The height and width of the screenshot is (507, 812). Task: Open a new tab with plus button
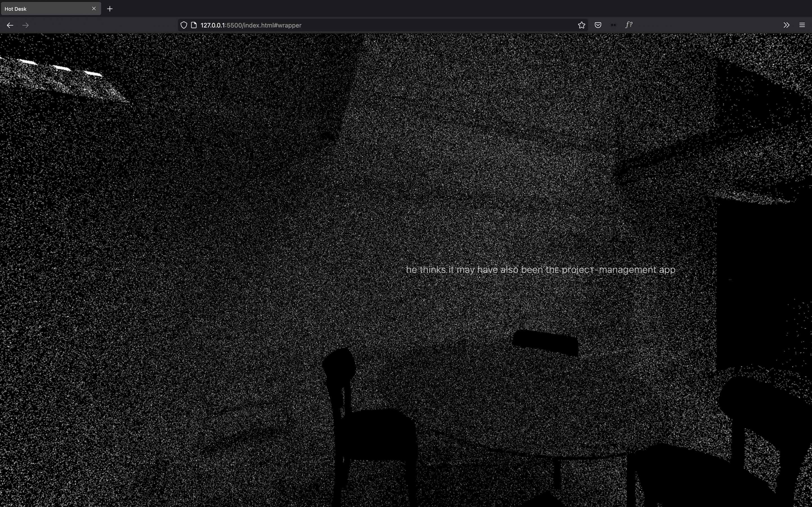pos(110,9)
